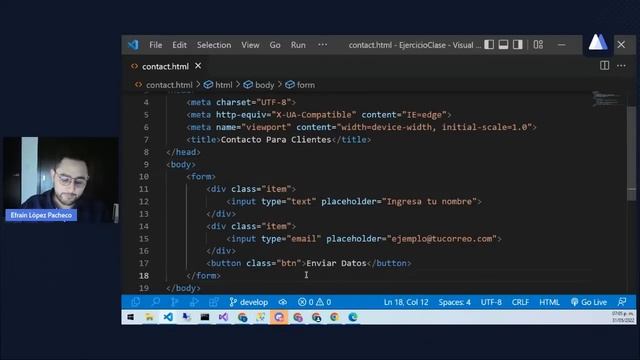Viewport: 640px width, 360px height.
Task: Click the highlighted orange taskbar app icon
Action: coord(279,317)
